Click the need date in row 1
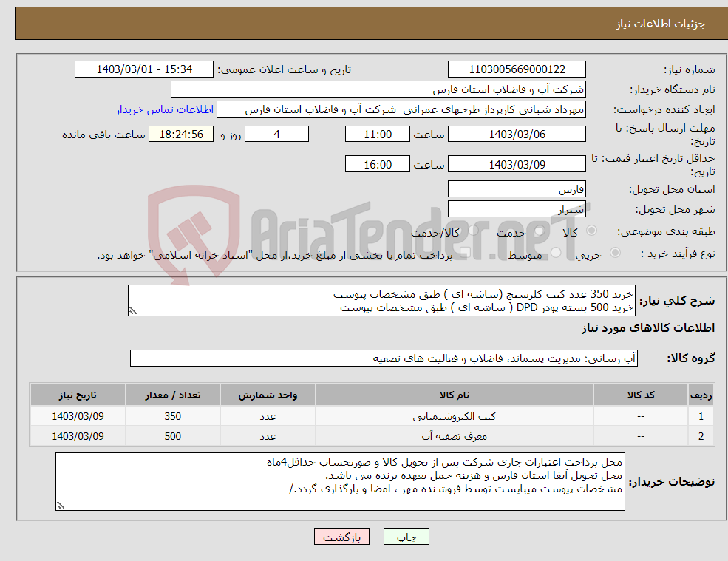The width and height of the screenshot is (728, 561). coord(78,416)
